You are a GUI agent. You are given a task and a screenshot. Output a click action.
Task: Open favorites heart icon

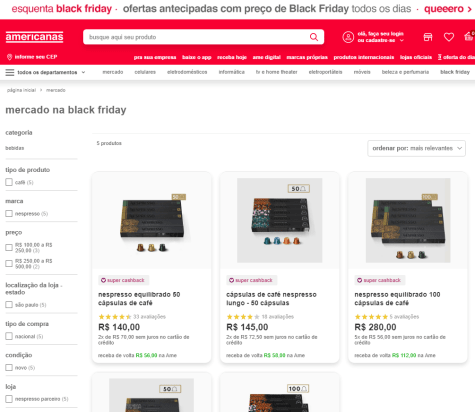click(x=449, y=37)
